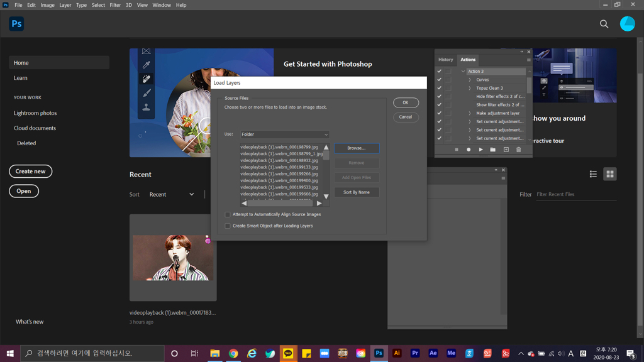
Task: Open KakaoTalk from the taskbar
Action: point(288,353)
